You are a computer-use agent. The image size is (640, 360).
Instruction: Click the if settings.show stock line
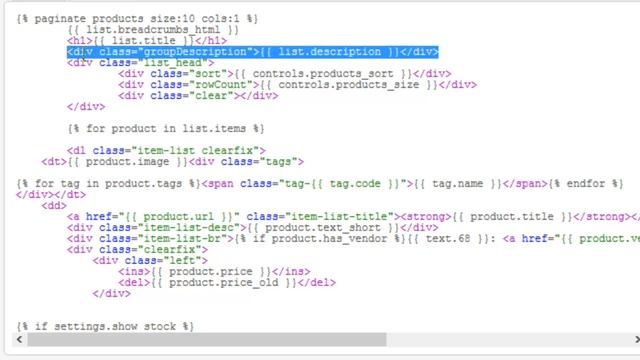[105, 327]
